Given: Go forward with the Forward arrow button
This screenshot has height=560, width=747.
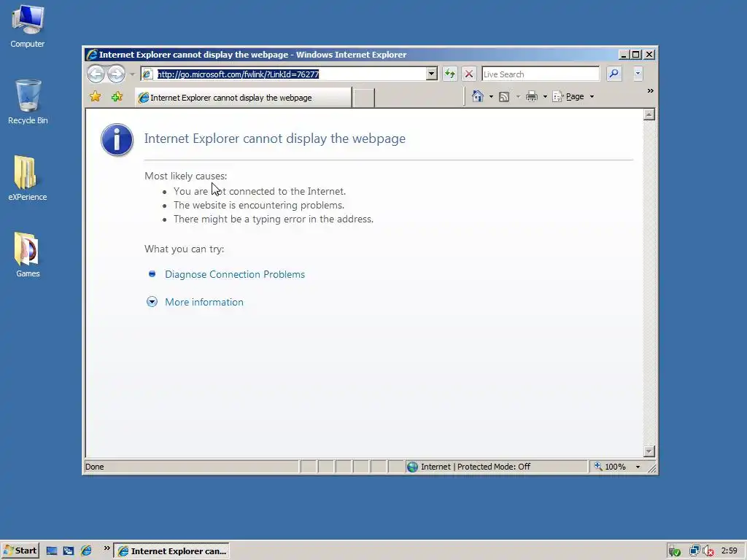Looking at the screenshot, I should (x=116, y=74).
